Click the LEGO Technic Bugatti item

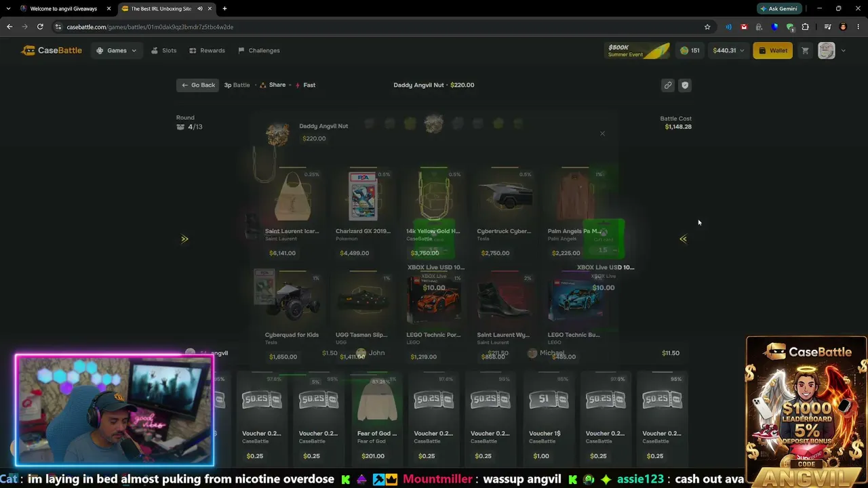coord(574,316)
